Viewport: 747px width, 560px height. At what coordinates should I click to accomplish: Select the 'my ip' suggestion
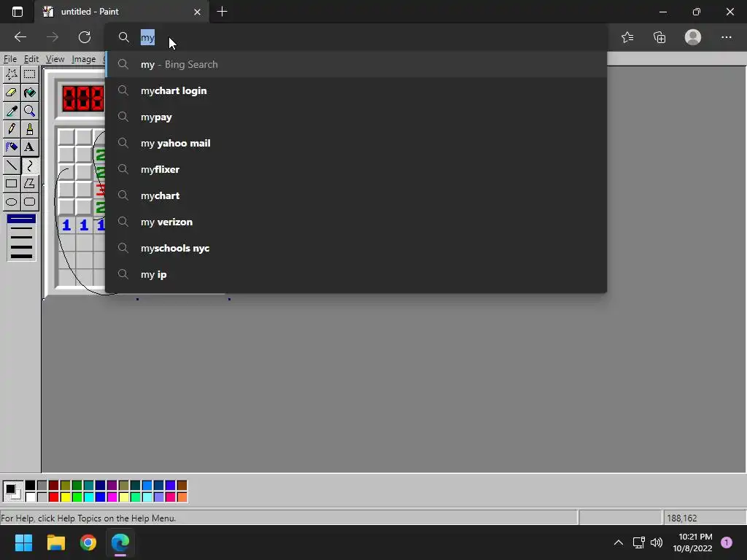356,274
